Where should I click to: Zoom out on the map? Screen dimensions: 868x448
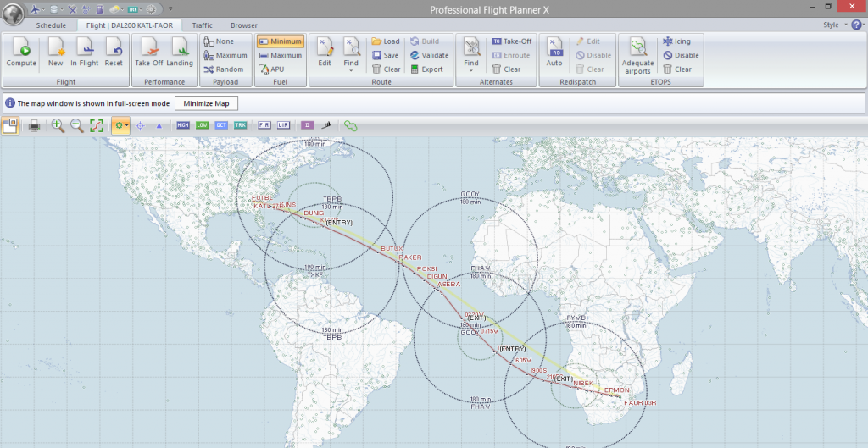(x=77, y=126)
